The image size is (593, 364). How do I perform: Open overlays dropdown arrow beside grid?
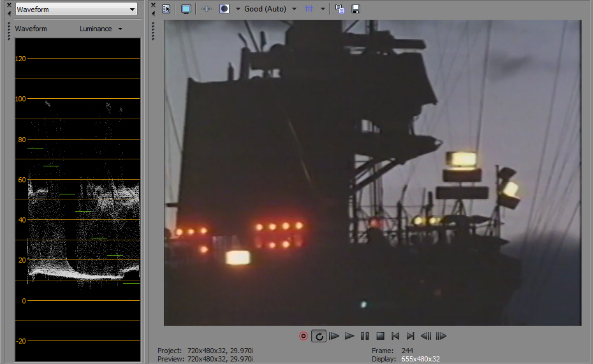[323, 9]
